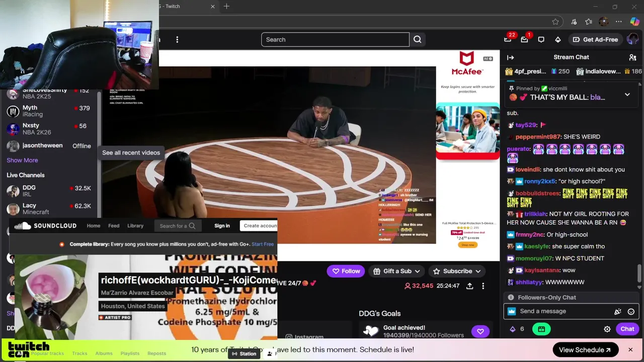Open the three-dot options beside the share icon
Image resolution: width=644 pixels, height=362 pixels.
[483, 286]
